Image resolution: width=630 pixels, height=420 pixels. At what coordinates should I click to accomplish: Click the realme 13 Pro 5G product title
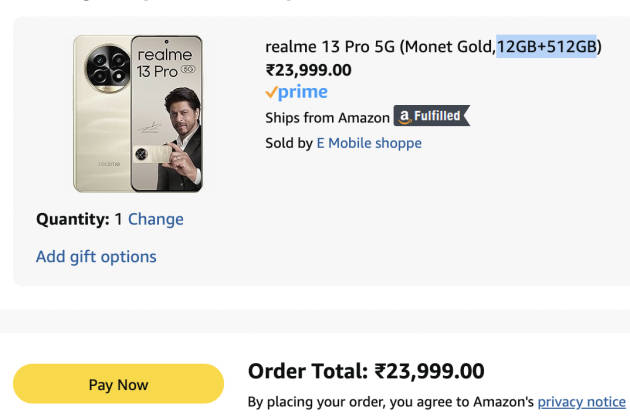click(x=380, y=46)
